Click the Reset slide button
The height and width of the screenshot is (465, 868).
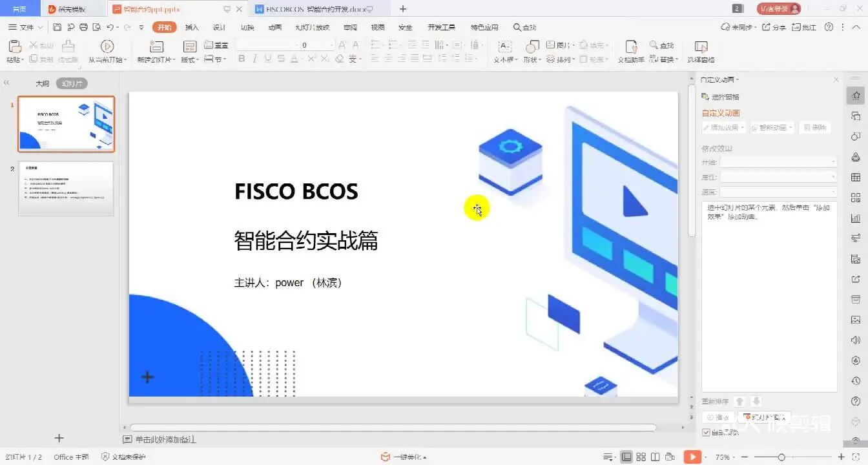(x=216, y=45)
